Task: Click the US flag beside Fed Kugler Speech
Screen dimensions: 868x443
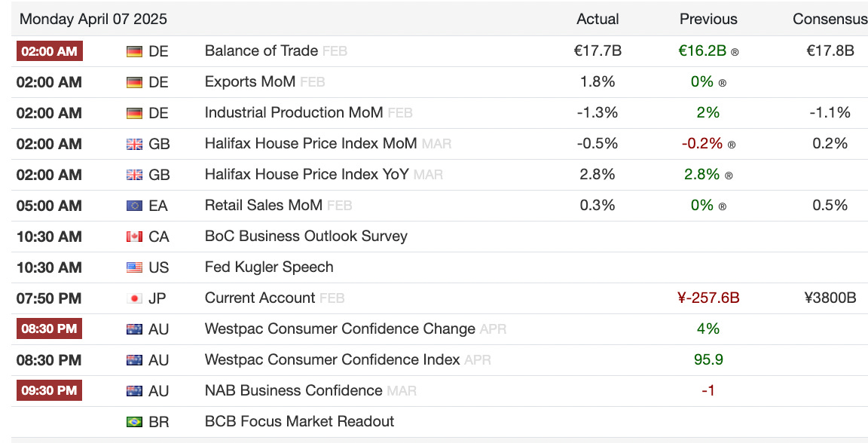Action: 134,267
